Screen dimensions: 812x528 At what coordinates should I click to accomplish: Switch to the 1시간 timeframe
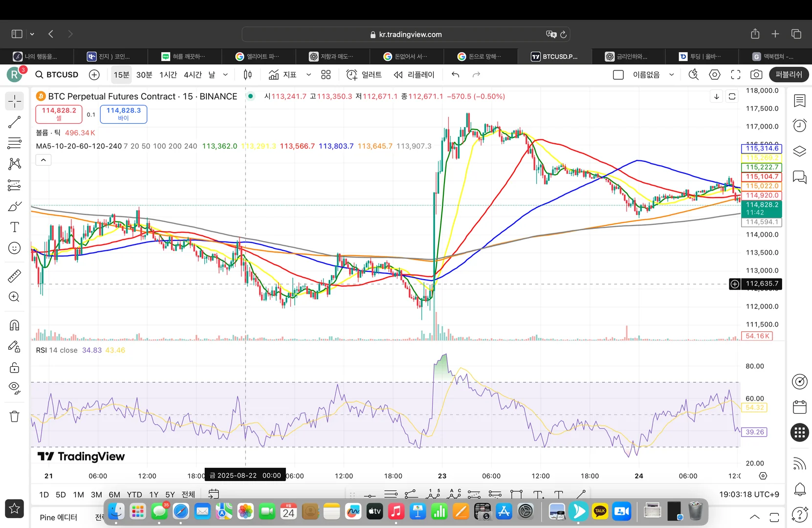click(x=168, y=75)
